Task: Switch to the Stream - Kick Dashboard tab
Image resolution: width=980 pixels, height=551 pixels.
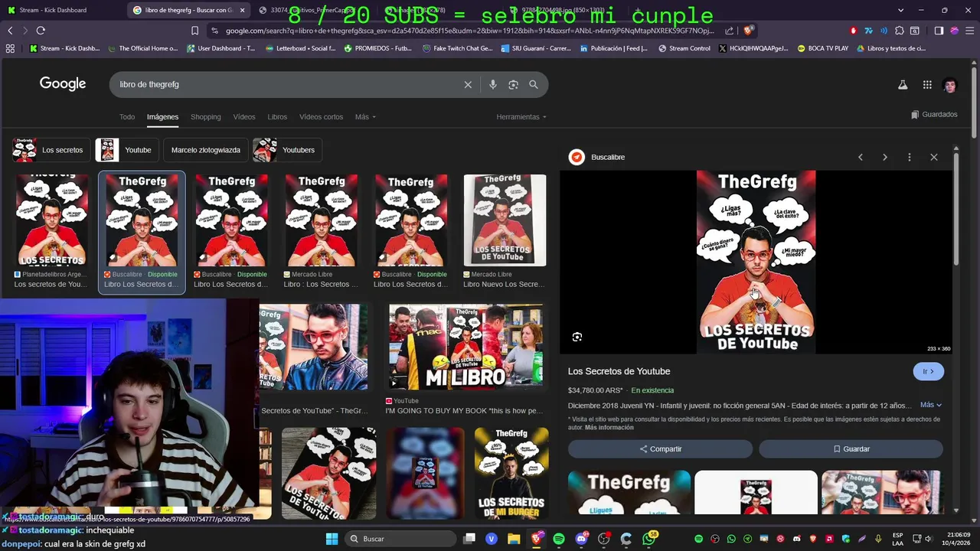Action: point(61,10)
